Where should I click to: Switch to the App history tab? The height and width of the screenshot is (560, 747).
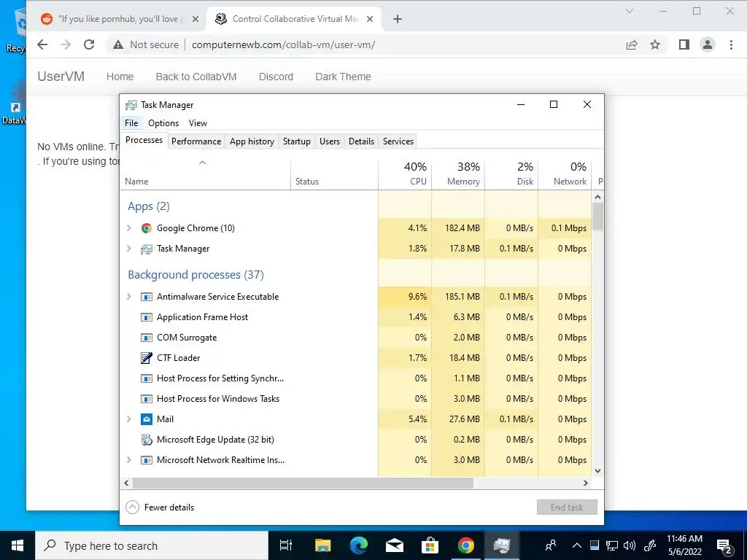(252, 141)
